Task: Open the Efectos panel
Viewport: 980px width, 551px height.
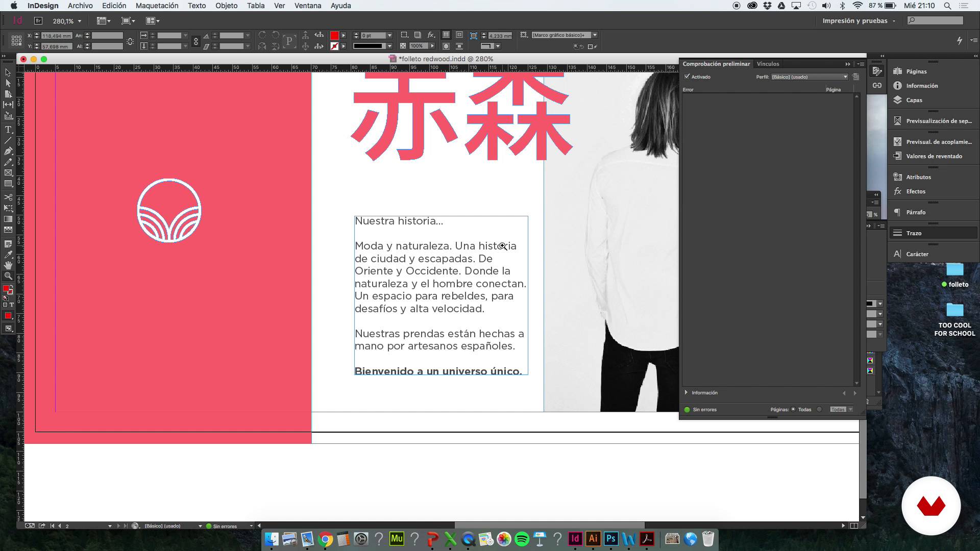Action: point(915,191)
